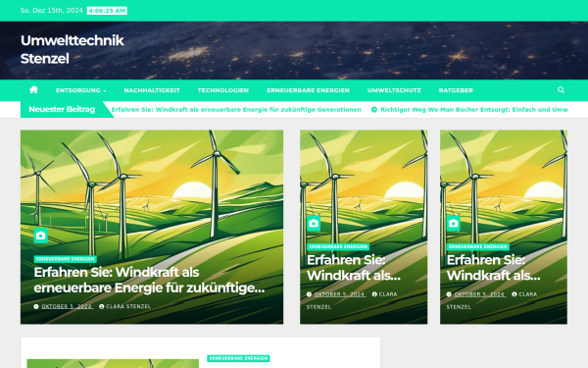The height and width of the screenshot is (368, 588).
Task: Click clock icon beside date on large featured post
Action: 36,306
